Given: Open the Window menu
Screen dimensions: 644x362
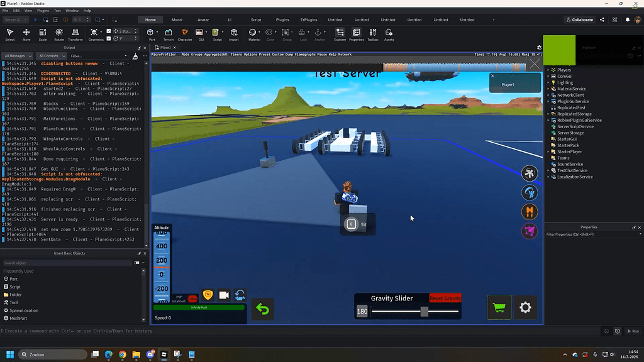Looking at the screenshot, I should click(x=72, y=11).
